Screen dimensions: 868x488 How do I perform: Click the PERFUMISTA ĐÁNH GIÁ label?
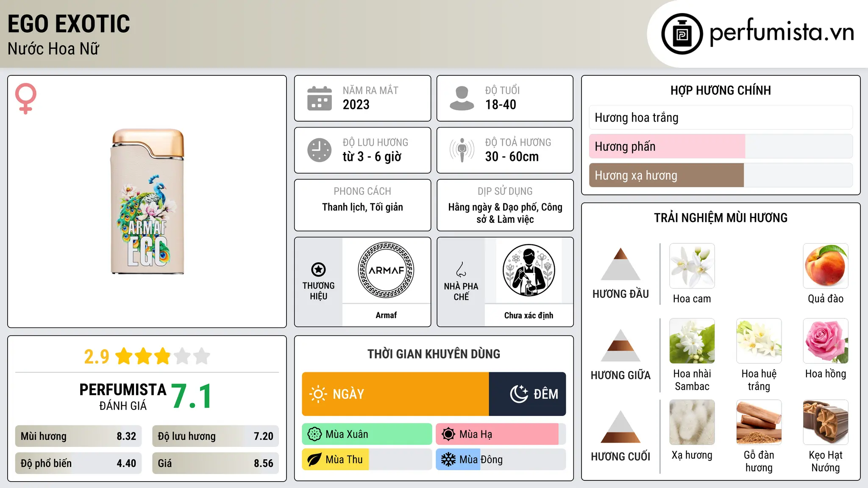(x=123, y=396)
